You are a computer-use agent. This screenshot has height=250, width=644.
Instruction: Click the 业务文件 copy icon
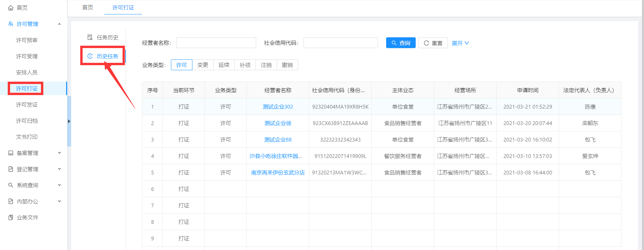tap(11, 217)
